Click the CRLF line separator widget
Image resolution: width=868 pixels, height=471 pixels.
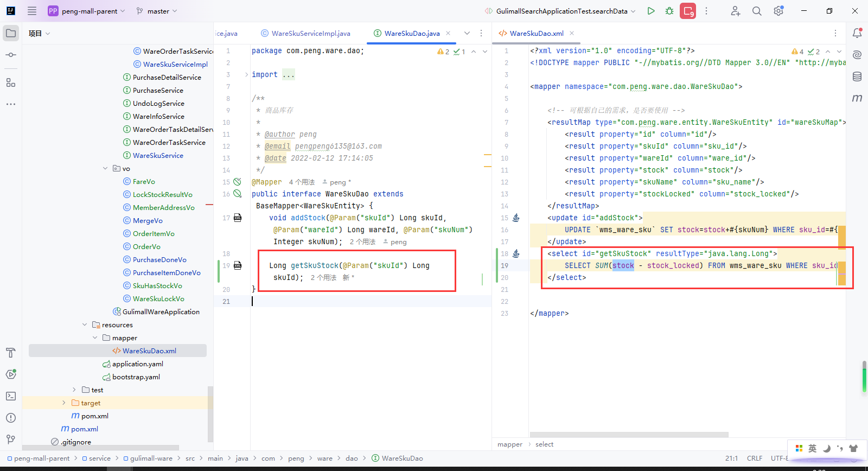click(754, 459)
